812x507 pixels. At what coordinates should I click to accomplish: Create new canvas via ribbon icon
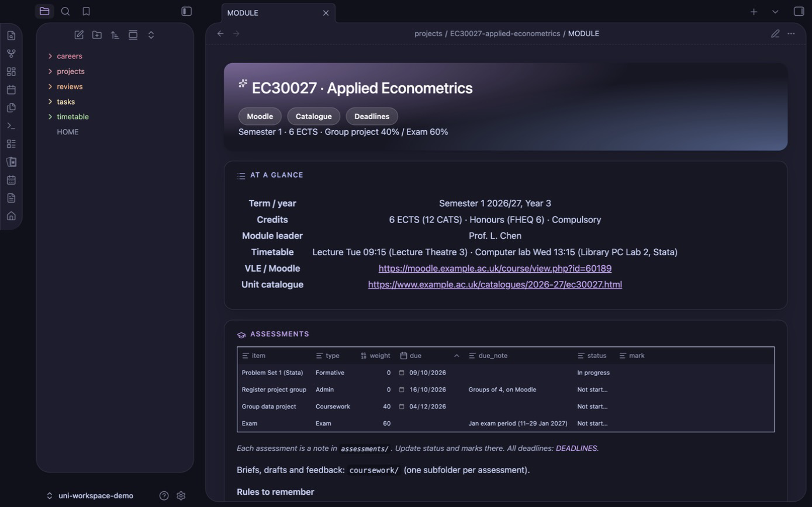pyautogui.click(x=11, y=72)
